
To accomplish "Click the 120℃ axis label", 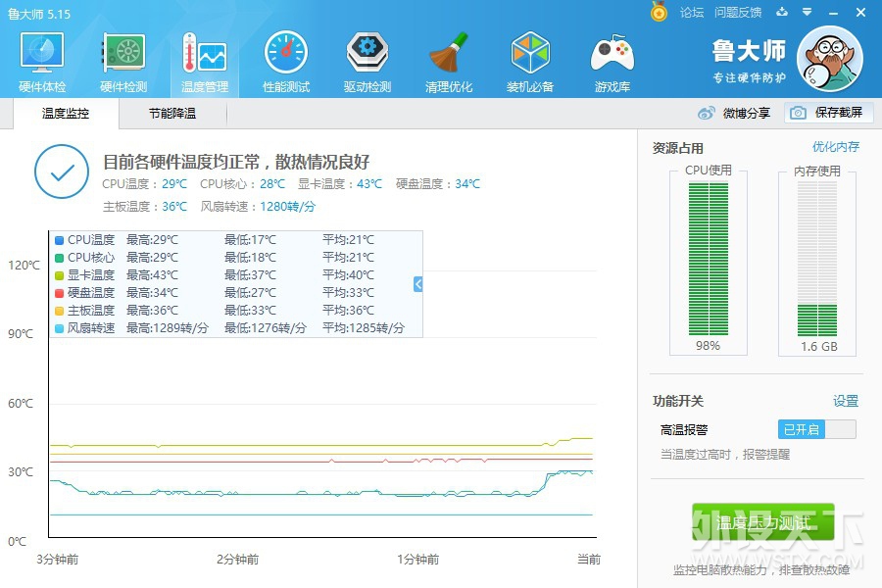I will coord(24,265).
